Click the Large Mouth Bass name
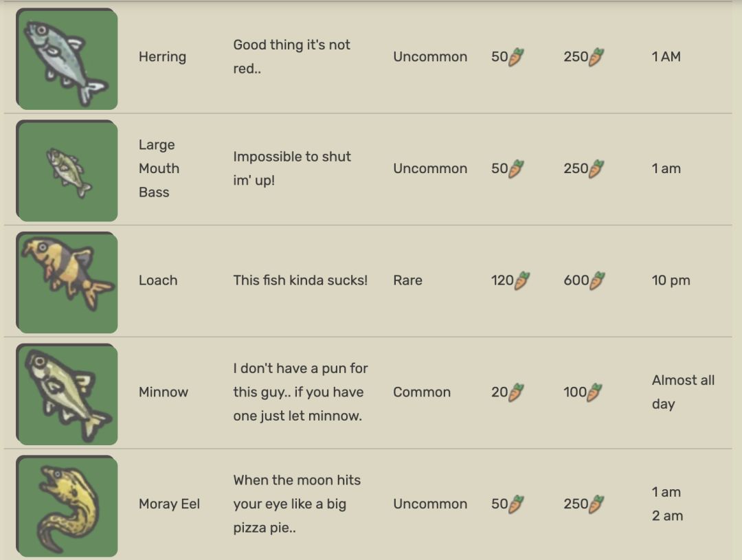 click(x=159, y=168)
